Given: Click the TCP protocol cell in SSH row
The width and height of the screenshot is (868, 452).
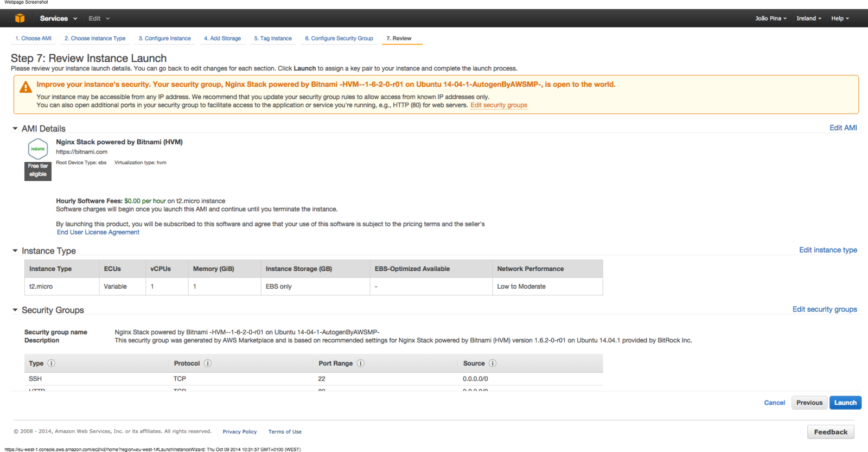Looking at the screenshot, I should coord(180,379).
